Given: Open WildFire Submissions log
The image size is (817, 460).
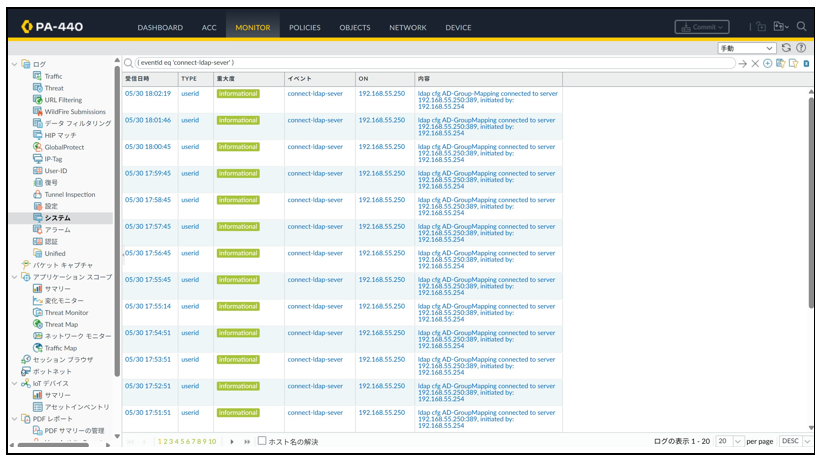Looking at the screenshot, I should pyautogui.click(x=75, y=111).
